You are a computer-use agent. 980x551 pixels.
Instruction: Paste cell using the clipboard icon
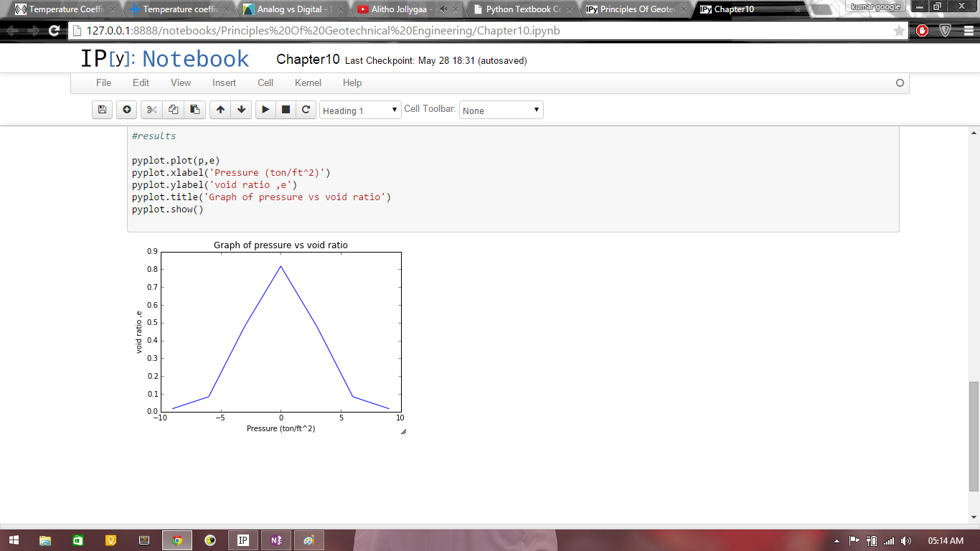(x=194, y=110)
